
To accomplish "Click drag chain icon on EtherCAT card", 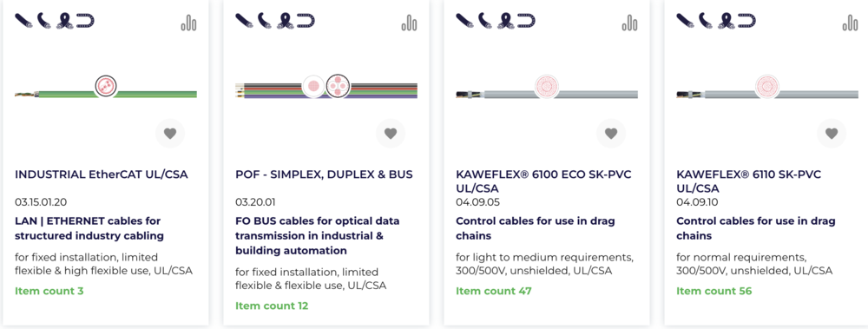I will click(85, 21).
